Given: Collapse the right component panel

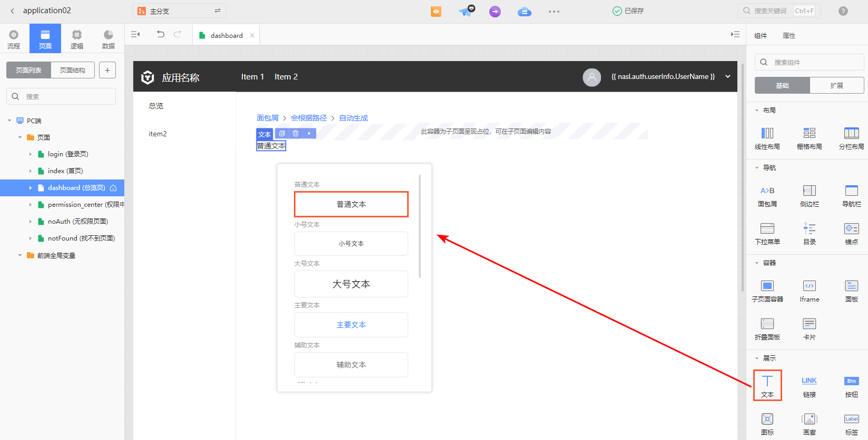Looking at the screenshot, I should (x=735, y=34).
